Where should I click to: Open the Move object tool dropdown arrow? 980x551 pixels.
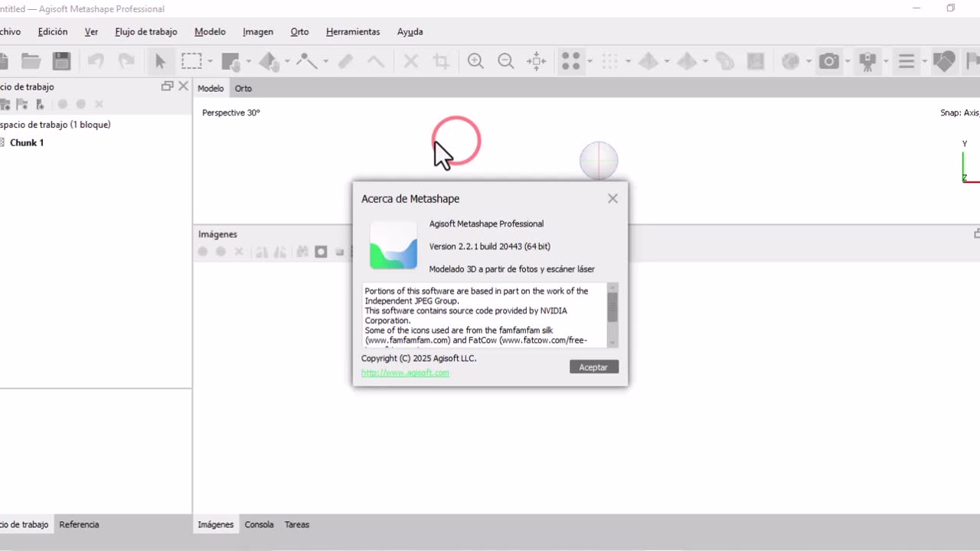pos(286,61)
